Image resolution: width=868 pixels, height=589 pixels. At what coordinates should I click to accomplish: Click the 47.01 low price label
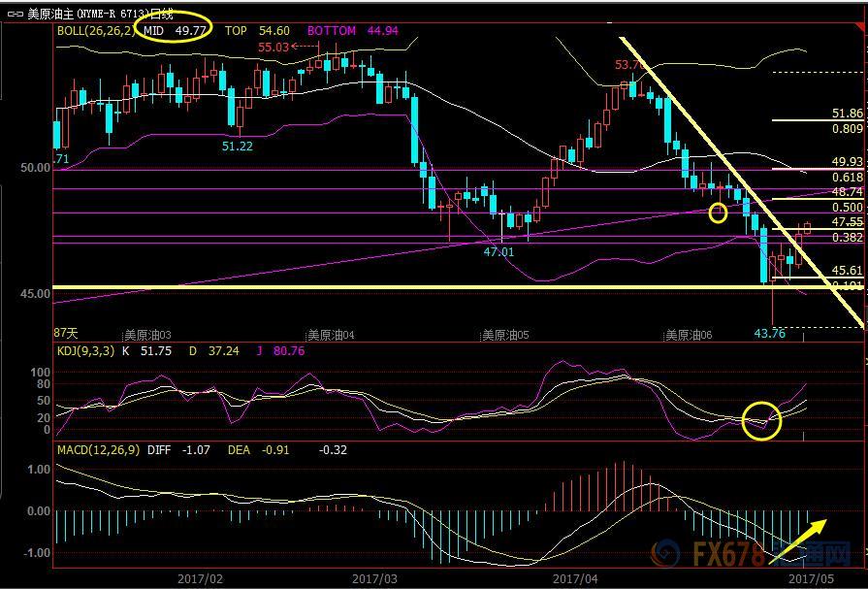coord(499,251)
